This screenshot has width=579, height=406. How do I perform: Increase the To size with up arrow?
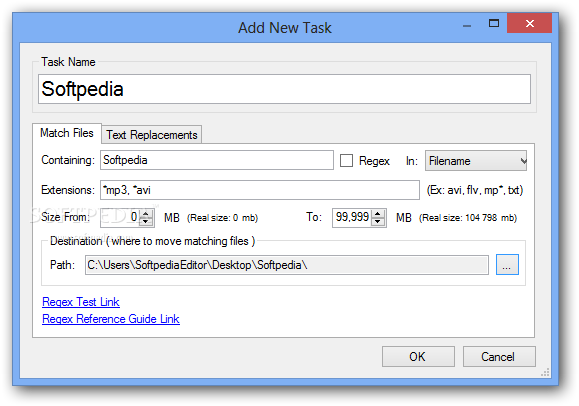[377, 214]
